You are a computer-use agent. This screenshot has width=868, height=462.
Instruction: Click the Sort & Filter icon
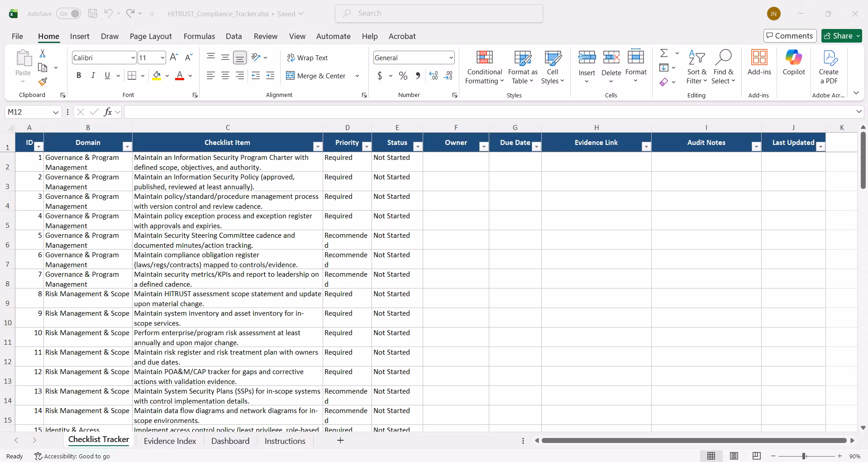tap(696, 58)
